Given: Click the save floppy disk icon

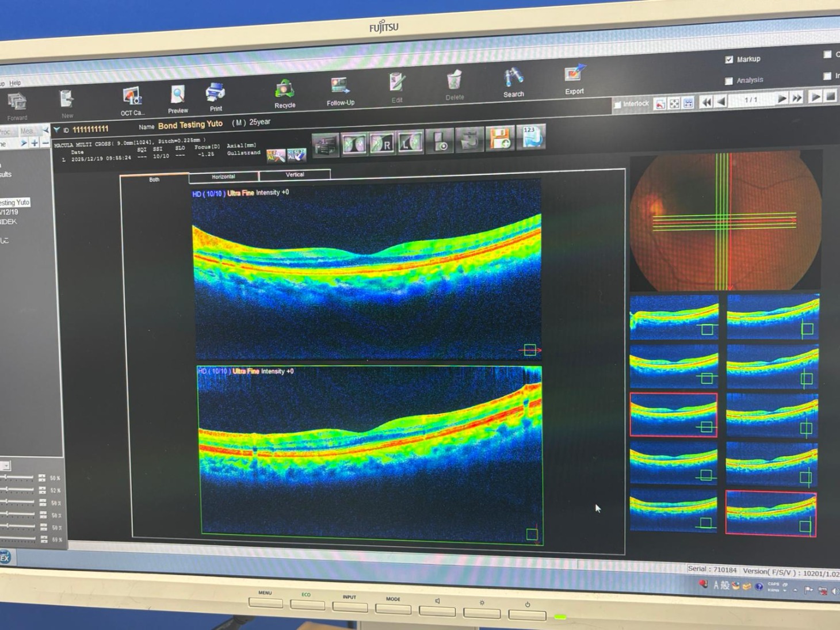Looking at the screenshot, I should (x=499, y=139).
